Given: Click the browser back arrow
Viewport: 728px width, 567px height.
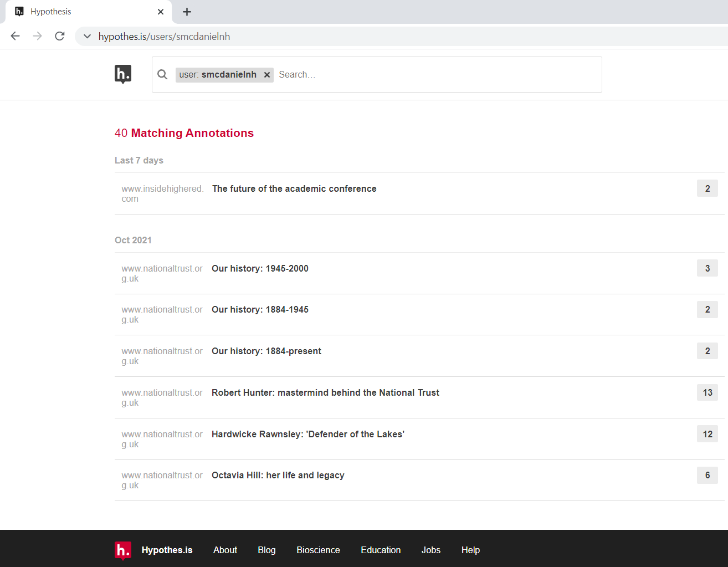Looking at the screenshot, I should (15, 35).
